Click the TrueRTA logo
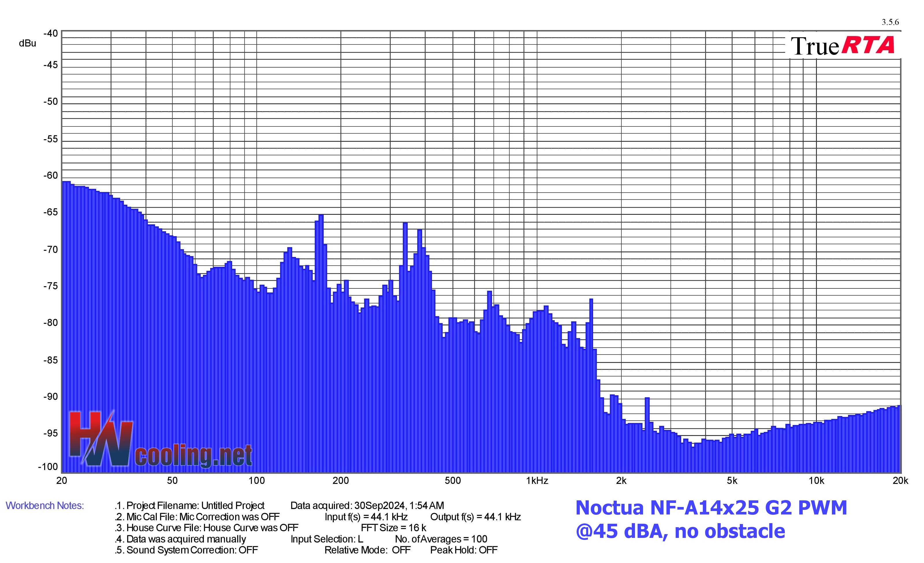 click(842, 46)
